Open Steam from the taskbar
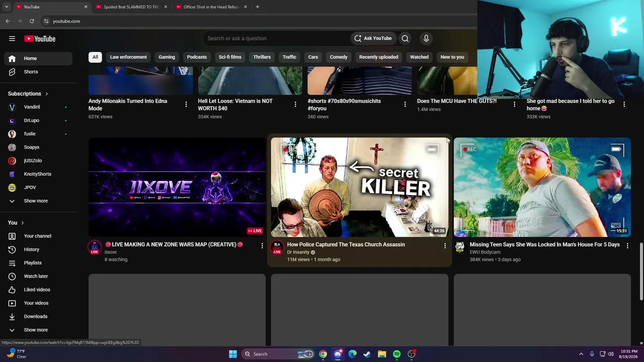644x362 pixels. click(x=367, y=354)
